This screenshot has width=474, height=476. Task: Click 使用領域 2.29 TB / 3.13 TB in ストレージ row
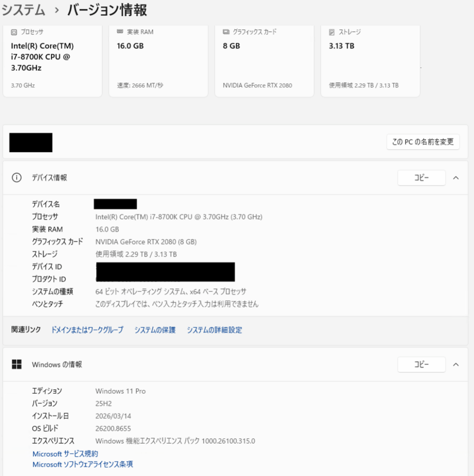136,254
